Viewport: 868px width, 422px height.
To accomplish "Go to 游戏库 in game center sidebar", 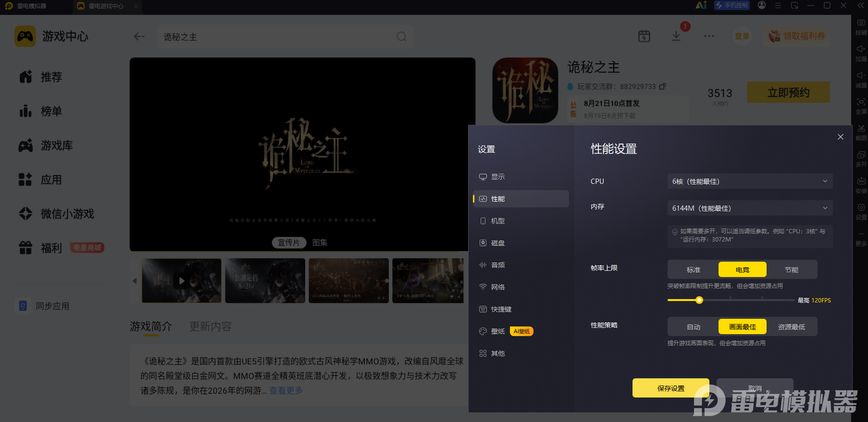I will tap(46, 145).
